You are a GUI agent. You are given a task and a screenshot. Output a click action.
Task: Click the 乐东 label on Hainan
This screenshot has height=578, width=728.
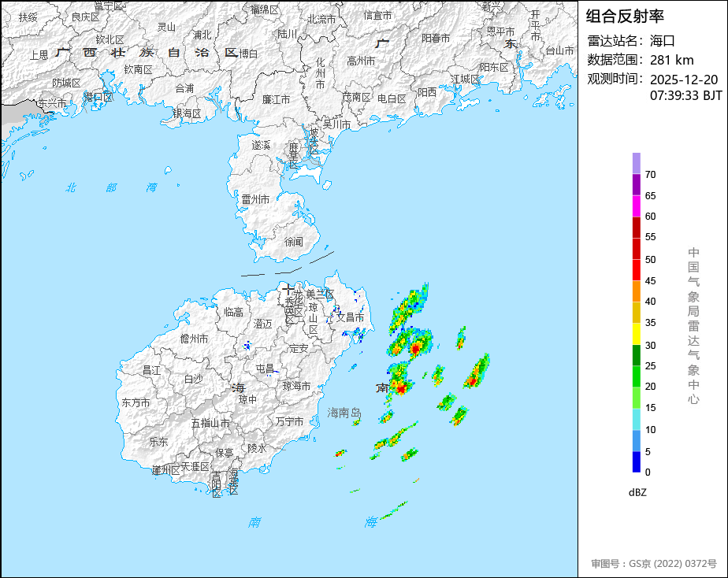[x=158, y=442]
